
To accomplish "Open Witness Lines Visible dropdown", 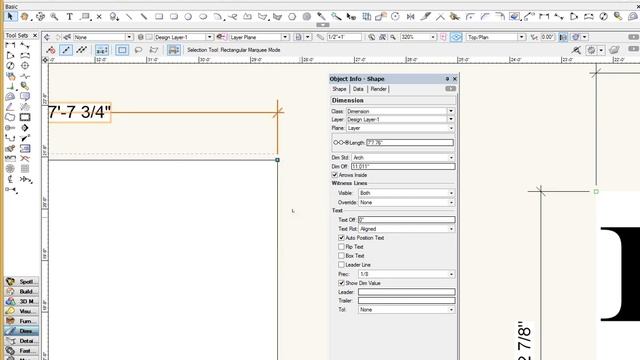I will [407, 193].
